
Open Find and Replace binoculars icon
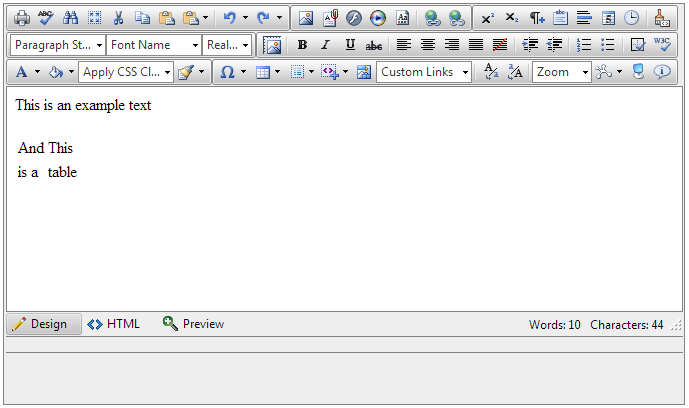(70, 18)
